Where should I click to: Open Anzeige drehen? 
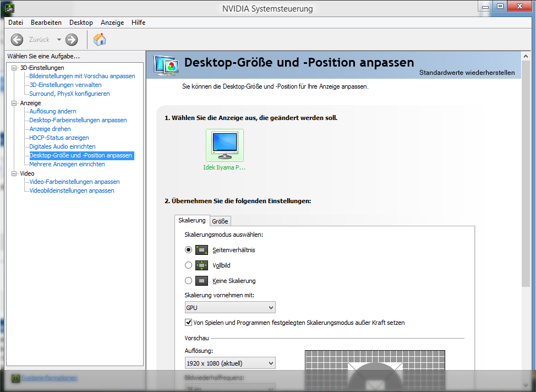50,129
